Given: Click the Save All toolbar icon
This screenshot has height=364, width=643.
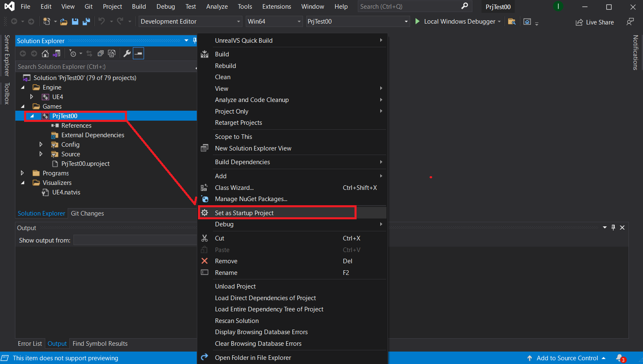Looking at the screenshot, I should pyautogui.click(x=86, y=22).
